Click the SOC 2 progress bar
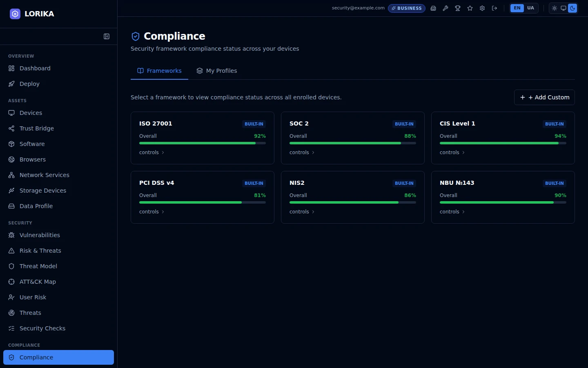This screenshot has width=588, height=368. coord(353,143)
